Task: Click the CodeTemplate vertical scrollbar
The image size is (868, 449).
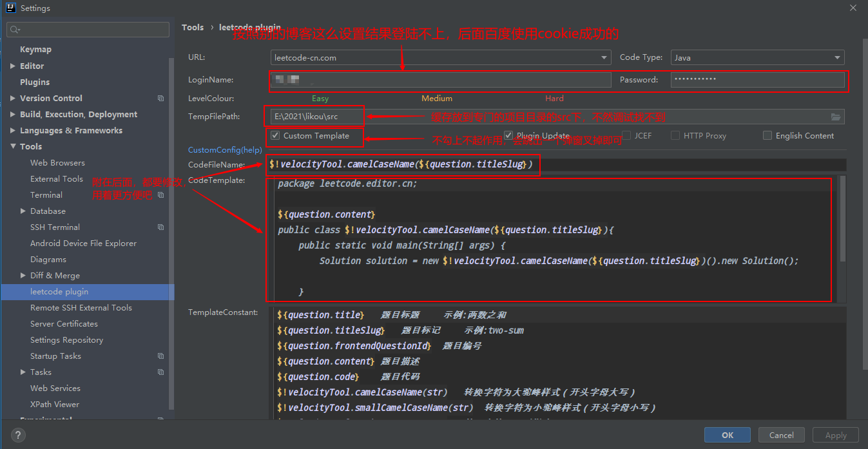Action: [x=843, y=219]
